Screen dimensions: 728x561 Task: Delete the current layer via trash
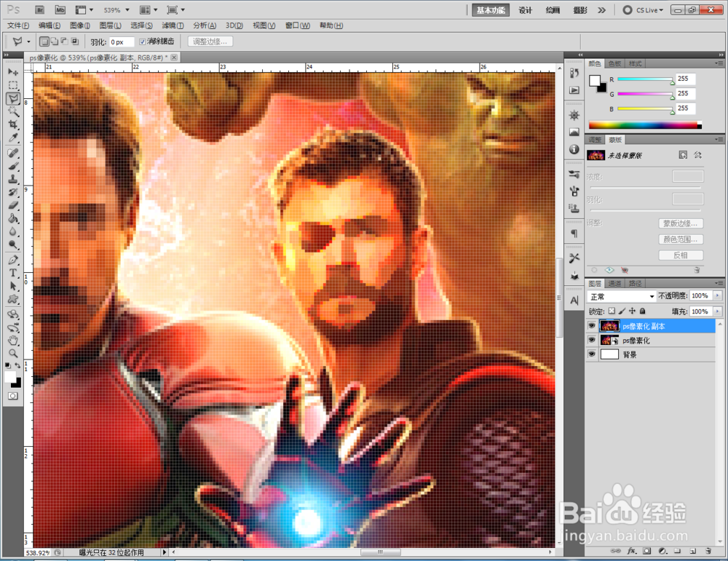pyautogui.click(x=708, y=551)
